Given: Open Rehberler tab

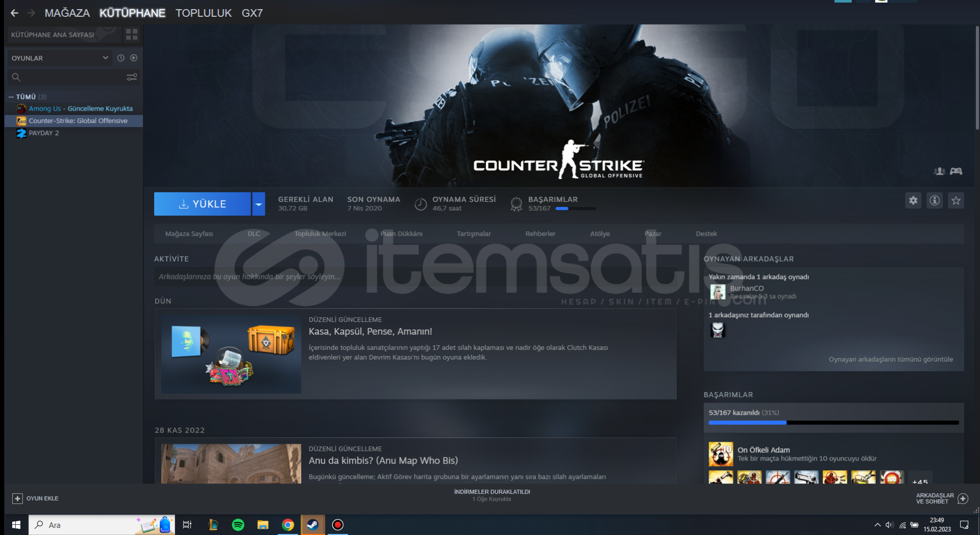Looking at the screenshot, I should coord(540,234).
